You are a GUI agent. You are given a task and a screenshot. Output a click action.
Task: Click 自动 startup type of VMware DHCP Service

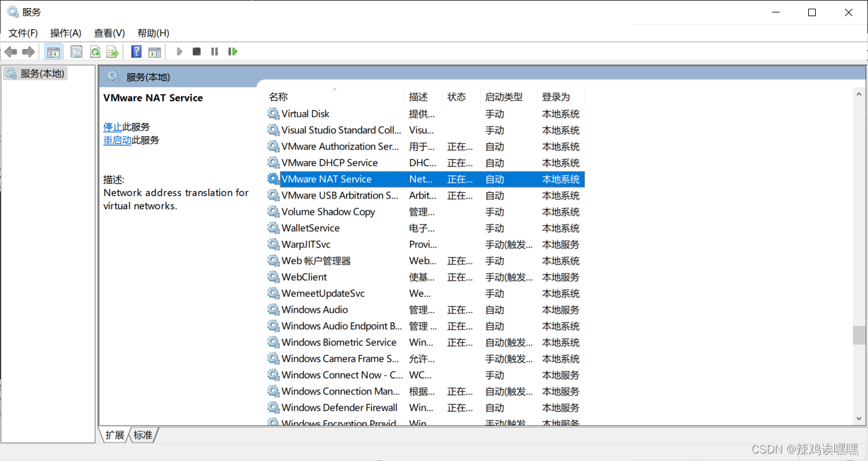(495, 162)
